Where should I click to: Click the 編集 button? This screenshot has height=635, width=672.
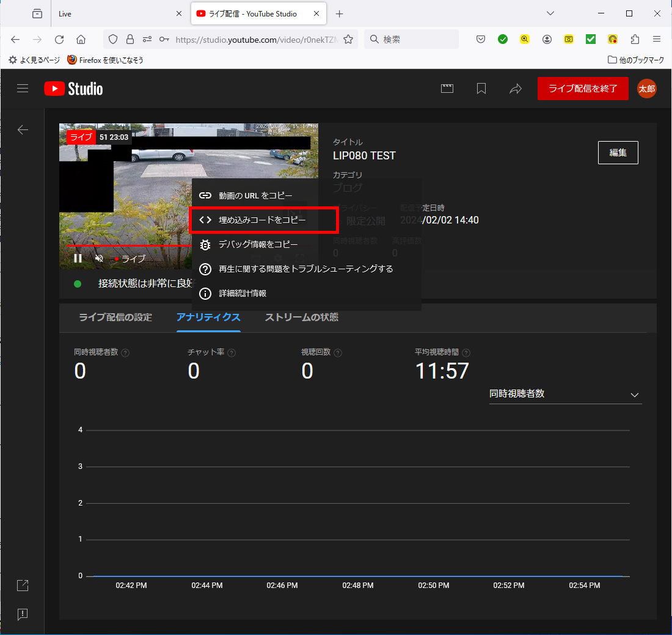(618, 153)
